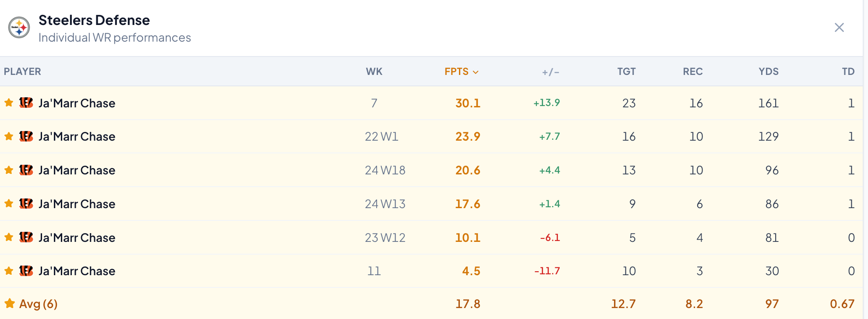Click the Steelers team logo icon
868x319 pixels.
[x=19, y=28]
